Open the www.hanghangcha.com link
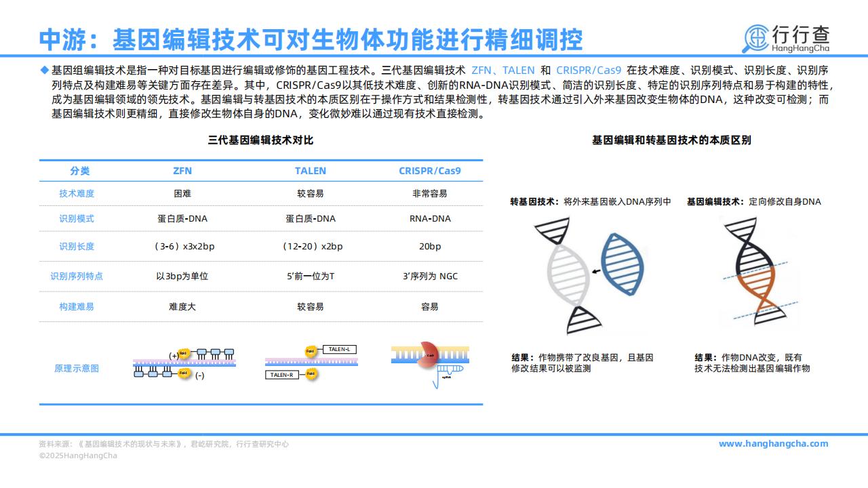This screenshot has width=868, height=488. (773, 444)
